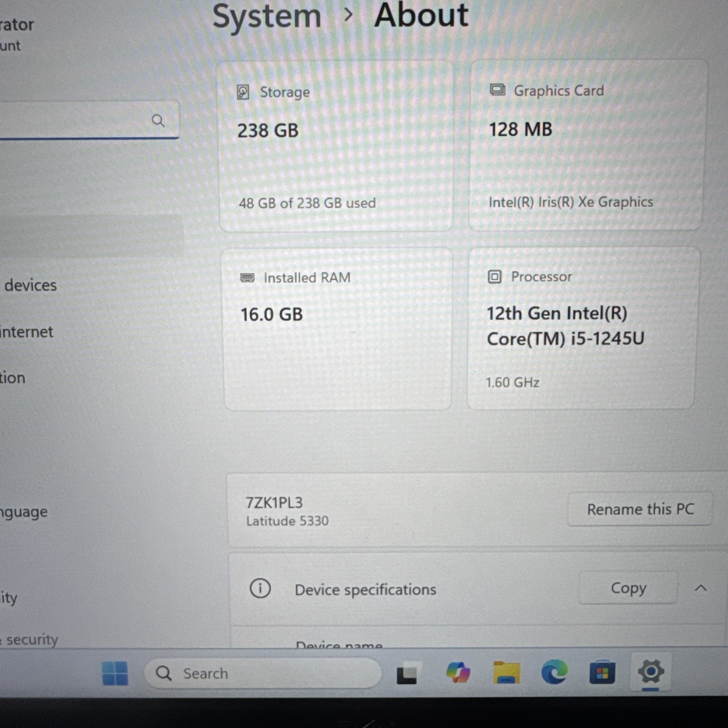Click the Graphics Card monitor icon
The image size is (728, 728).
coord(497,90)
